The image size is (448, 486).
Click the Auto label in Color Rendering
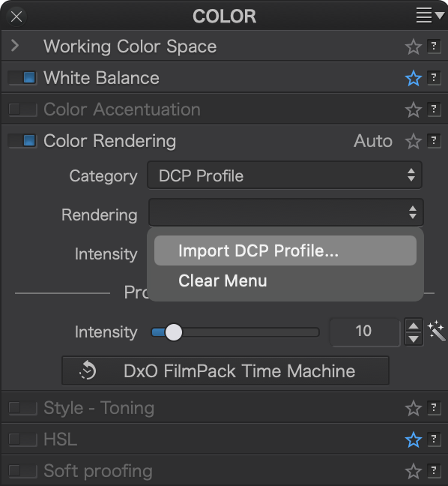373,141
